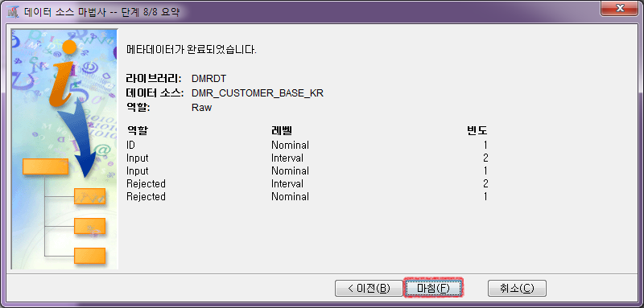The image size is (644, 308).
Task: Click frequency 1 of the Input Nominal row
Action: point(485,170)
